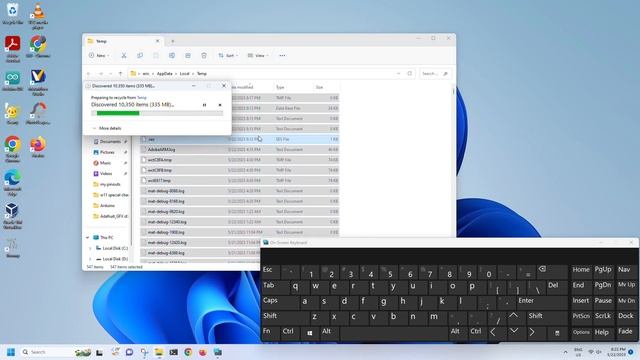Click the taskbar Search box

point(55,352)
